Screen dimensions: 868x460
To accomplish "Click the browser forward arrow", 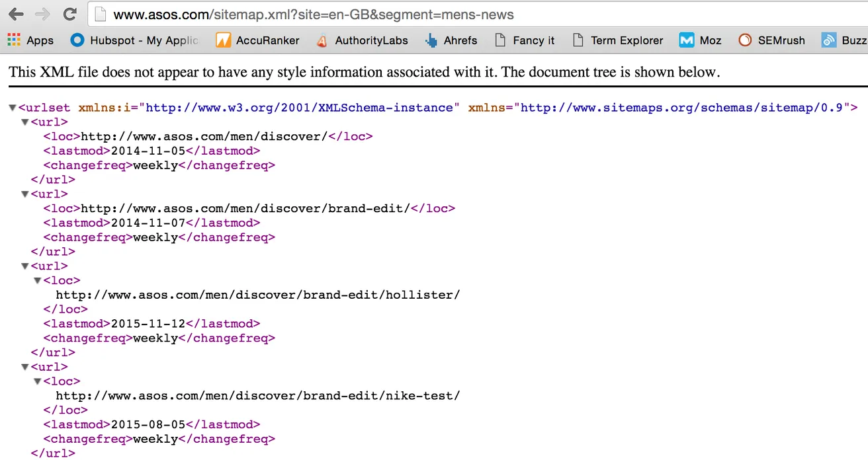I will 42,14.
